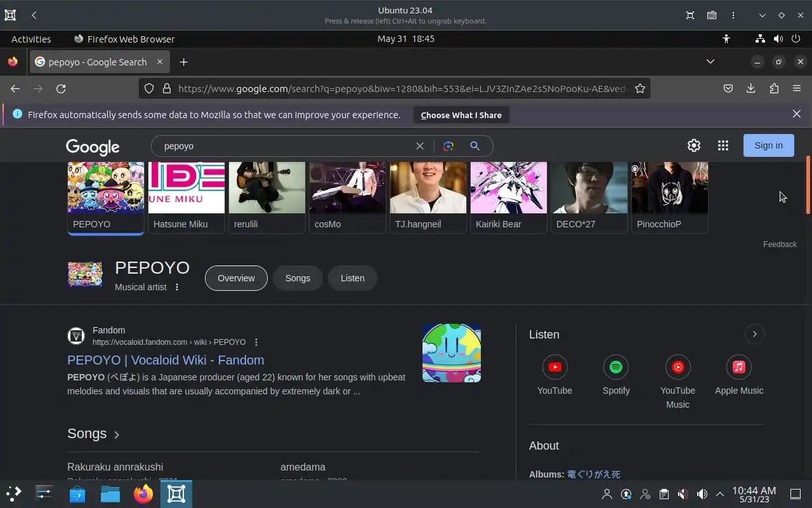Viewport: 812px width, 508px height.
Task: Open the 電ぐりがえ死 album link
Action: tap(594, 474)
